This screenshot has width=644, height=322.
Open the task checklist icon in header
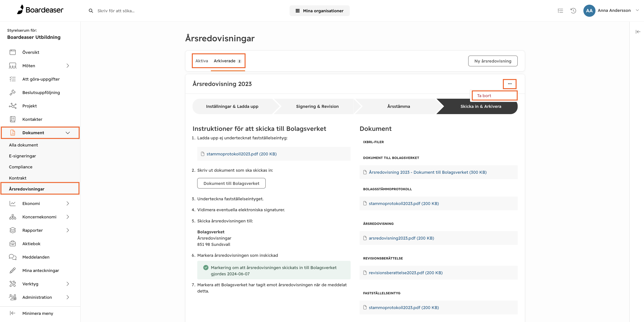560,10
